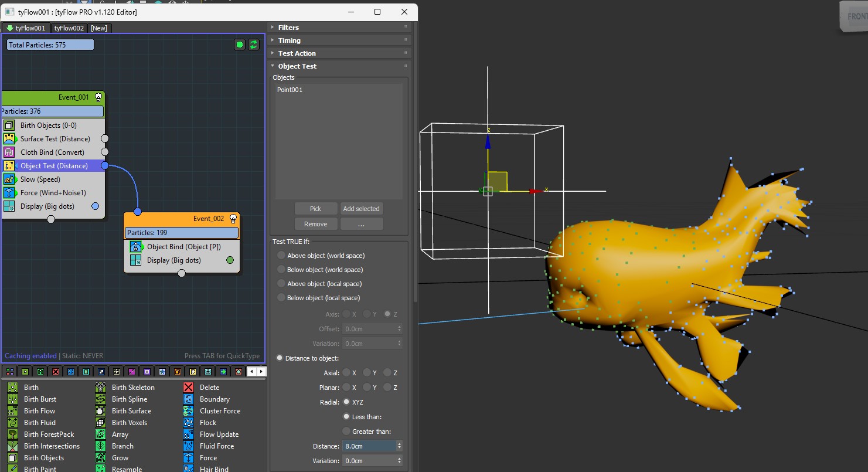868x472 pixels.
Task: Select the Cluster Force operator in the list
Action: (x=220, y=411)
